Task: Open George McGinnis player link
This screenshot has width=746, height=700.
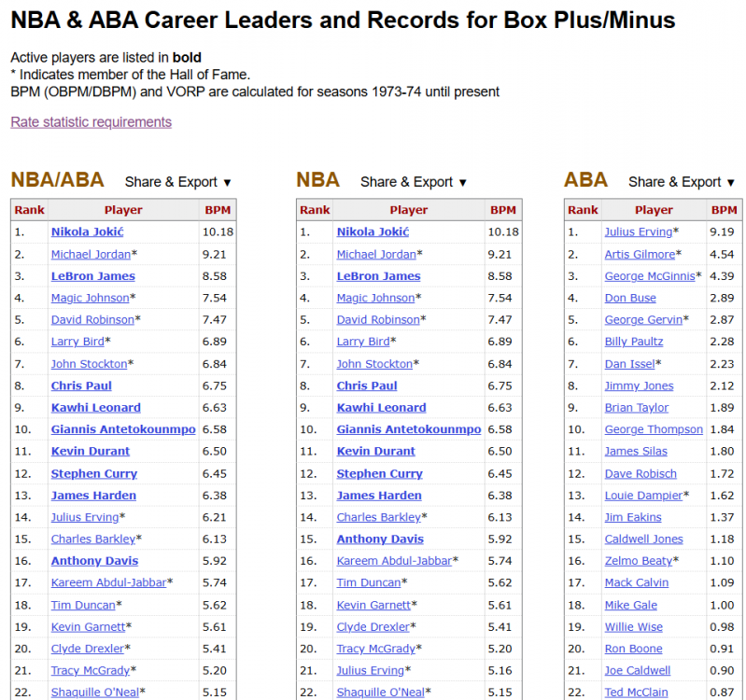Action: [649, 276]
